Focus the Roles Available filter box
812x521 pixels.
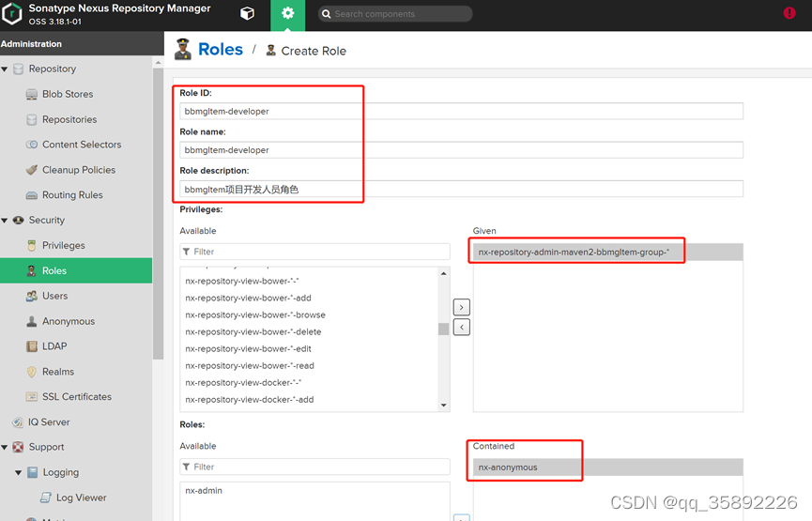tap(314, 467)
